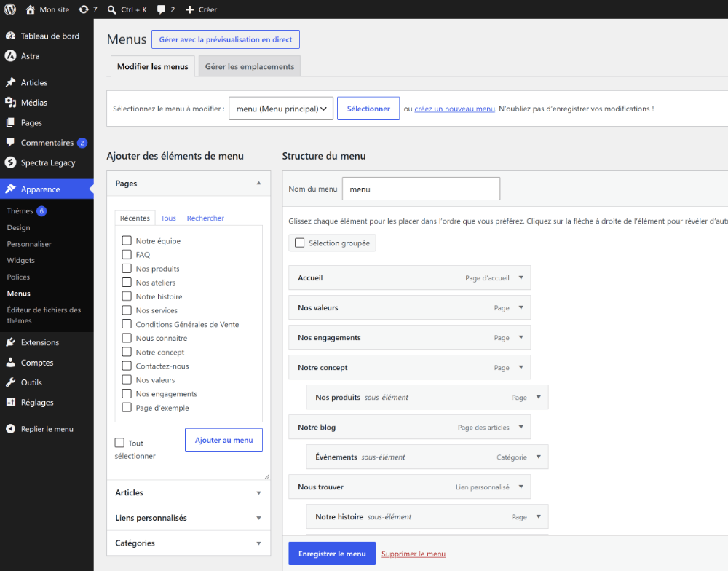728x571 pixels.
Task: Click the Apparence paintbrush icon
Action: click(10, 189)
